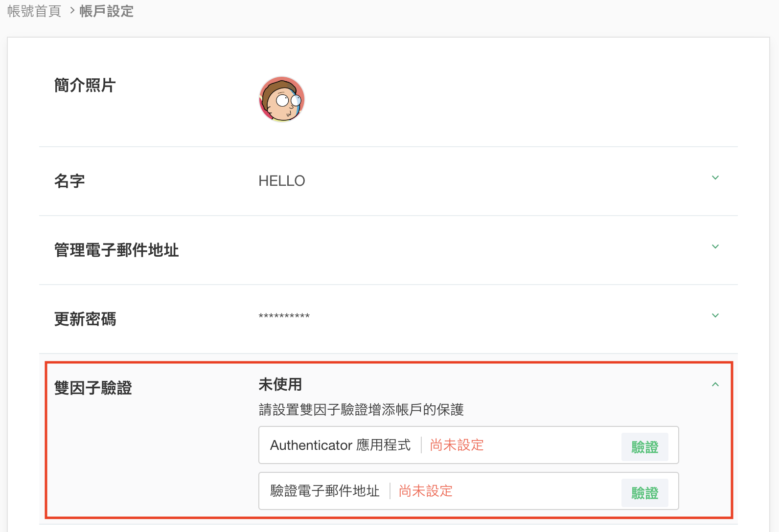Click the 帳戶設定 breadcrumb
The width and height of the screenshot is (779, 532).
click(106, 11)
